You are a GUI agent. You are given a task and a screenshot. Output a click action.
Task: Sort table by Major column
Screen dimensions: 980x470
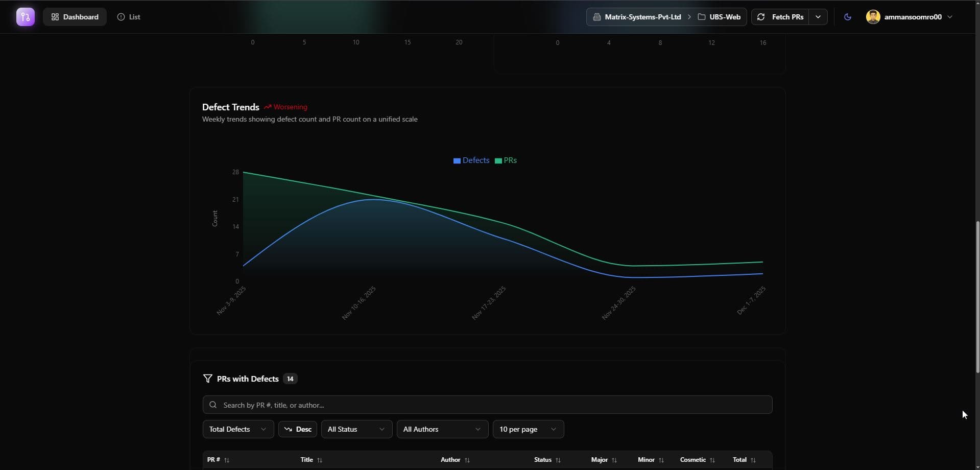pos(604,460)
